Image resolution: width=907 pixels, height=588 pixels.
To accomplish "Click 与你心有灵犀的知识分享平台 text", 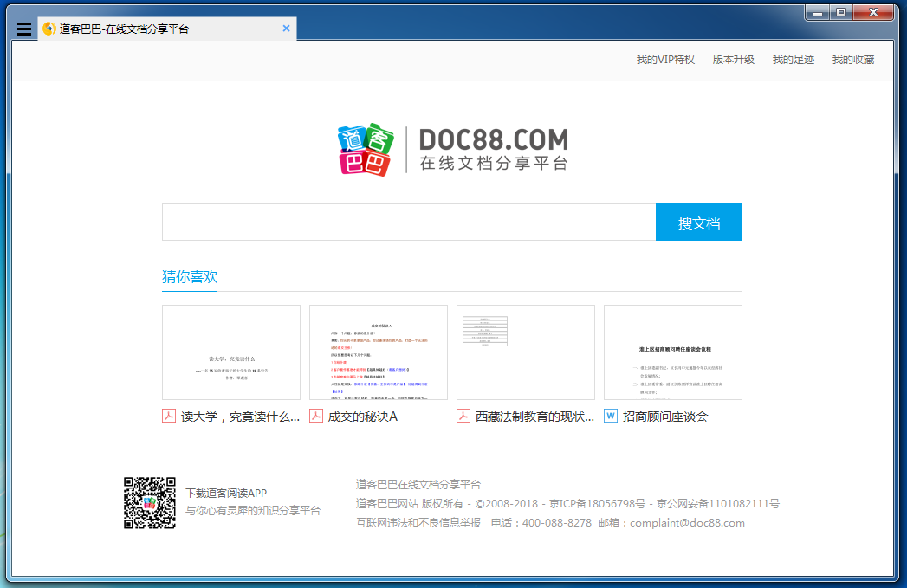I will [x=253, y=511].
